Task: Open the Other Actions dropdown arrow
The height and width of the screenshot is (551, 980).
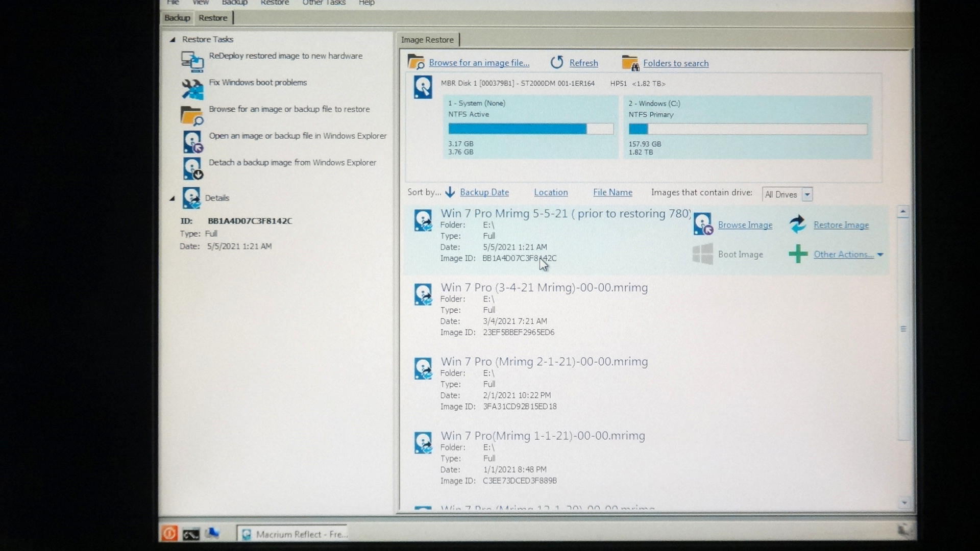Action: 880,255
